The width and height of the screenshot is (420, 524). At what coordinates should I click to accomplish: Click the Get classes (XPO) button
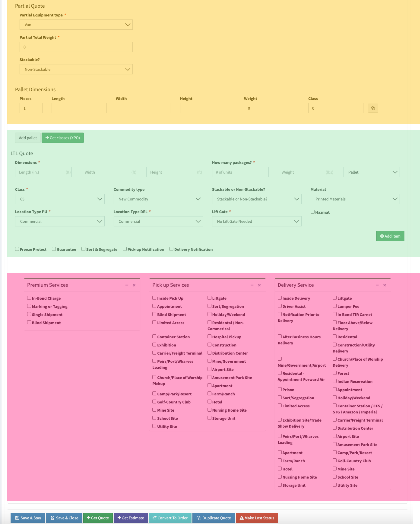(x=62, y=138)
